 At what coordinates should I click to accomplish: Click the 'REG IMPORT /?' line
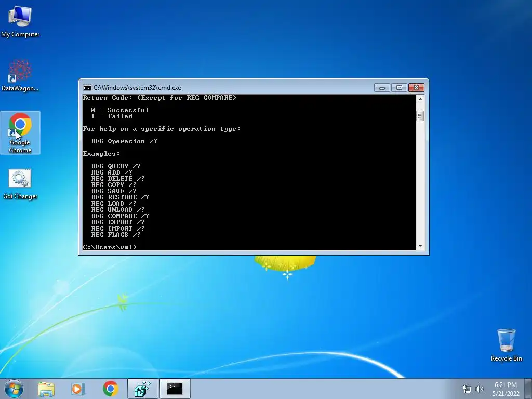pyautogui.click(x=118, y=229)
